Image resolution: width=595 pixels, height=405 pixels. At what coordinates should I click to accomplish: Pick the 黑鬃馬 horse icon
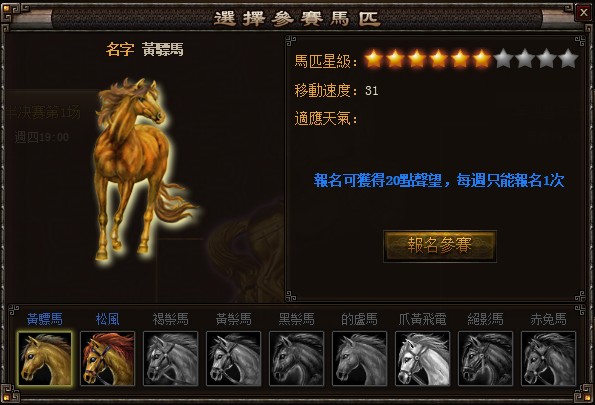tap(296, 358)
